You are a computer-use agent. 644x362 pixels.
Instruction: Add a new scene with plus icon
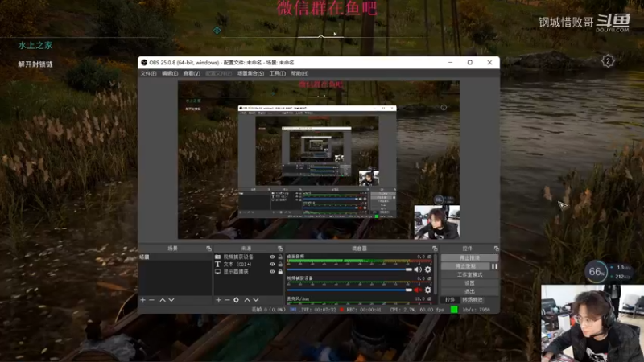(x=142, y=300)
